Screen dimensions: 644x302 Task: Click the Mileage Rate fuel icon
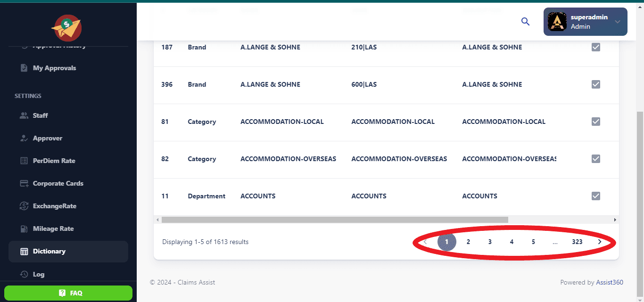click(24, 229)
